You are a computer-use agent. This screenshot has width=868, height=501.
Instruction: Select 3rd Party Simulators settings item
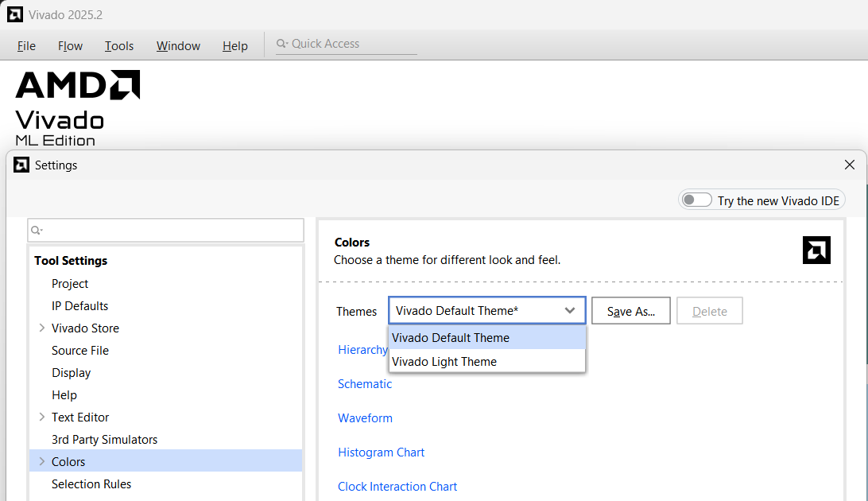[105, 440]
